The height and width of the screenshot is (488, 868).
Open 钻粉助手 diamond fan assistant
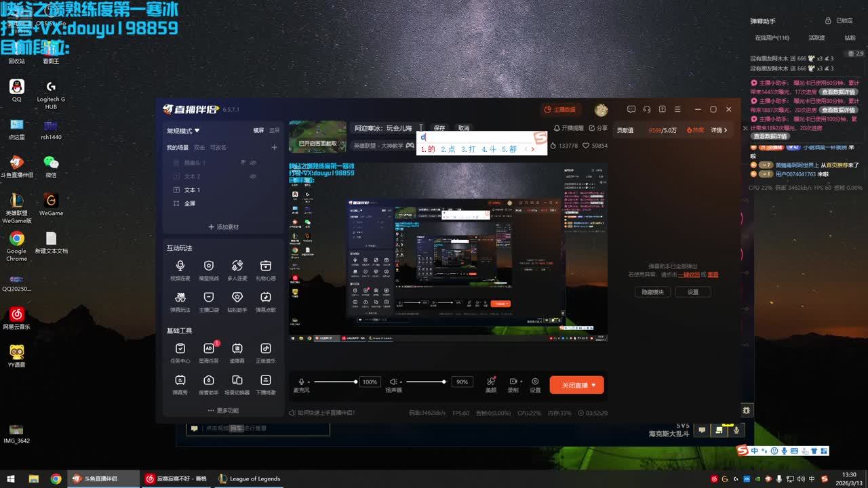click(x=237, y=301)
